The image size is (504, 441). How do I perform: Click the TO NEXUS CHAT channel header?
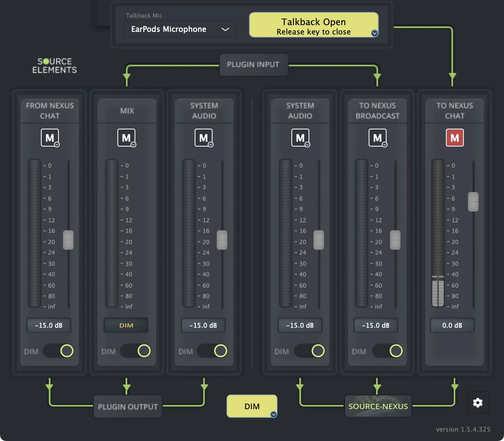(x=454, y=111)
